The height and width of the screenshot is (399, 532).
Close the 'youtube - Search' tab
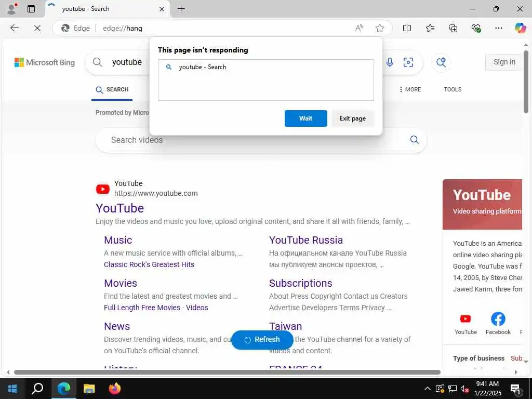[x=162, y=9]
